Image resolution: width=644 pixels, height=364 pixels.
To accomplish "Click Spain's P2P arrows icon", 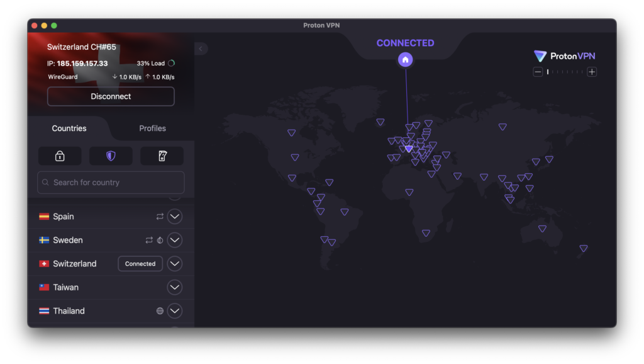I will coord(160,217).
